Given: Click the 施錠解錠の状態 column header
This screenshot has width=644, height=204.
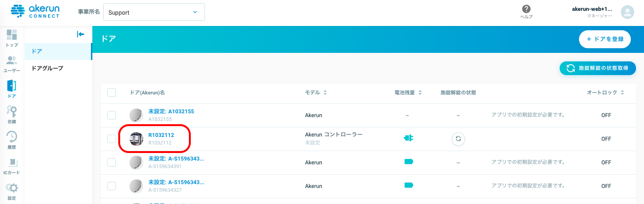Looking at the screenshot, I should coord(458,93).
